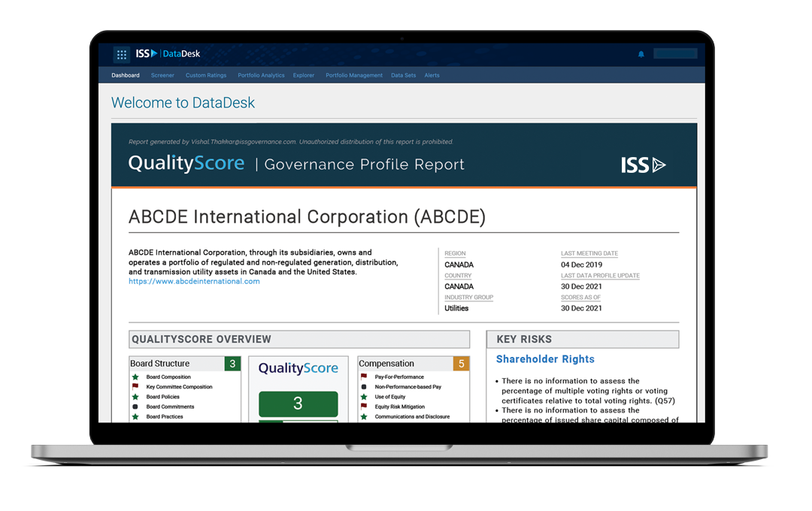Click the Non-Performance-based Pay row text
This screenshot has height=511, width=812.
pyautogui.click(x=408, y=387)
